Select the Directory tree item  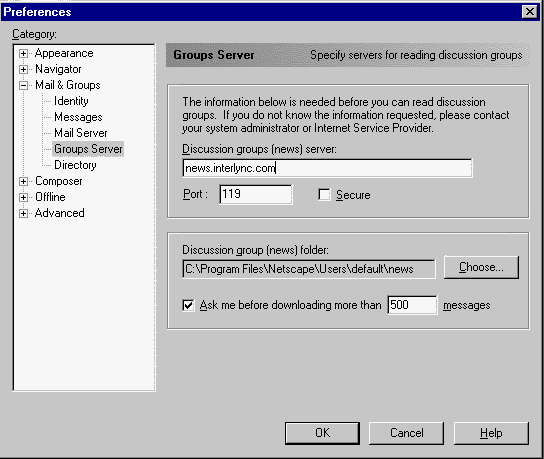click(x=75, y=165)
